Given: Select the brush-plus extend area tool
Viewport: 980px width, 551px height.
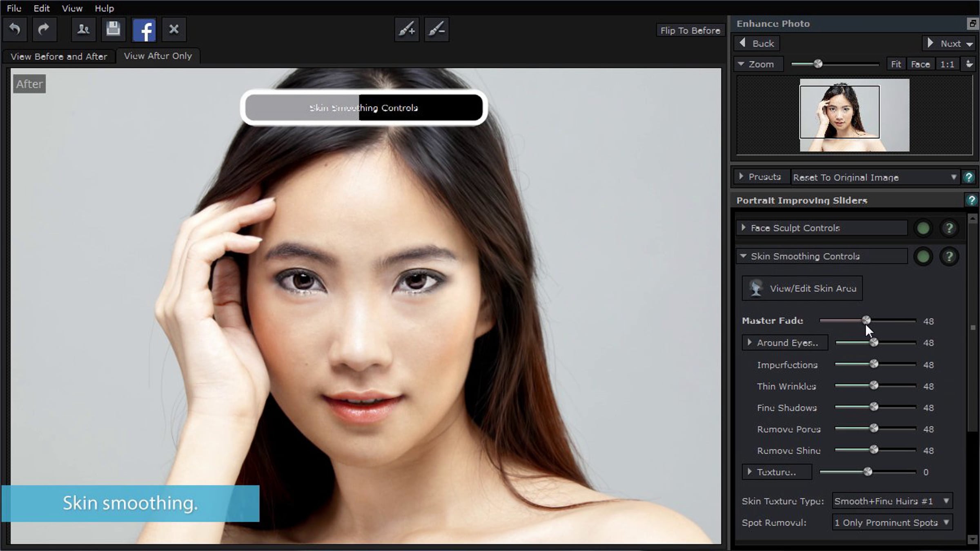Looking at the screenshot, I should tap(407, 29).
